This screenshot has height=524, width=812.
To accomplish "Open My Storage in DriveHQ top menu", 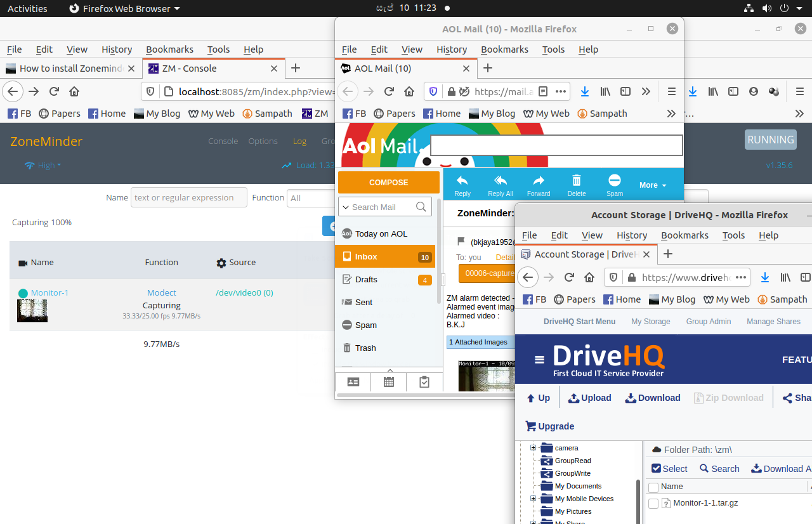I will click(x=651, y=322).
